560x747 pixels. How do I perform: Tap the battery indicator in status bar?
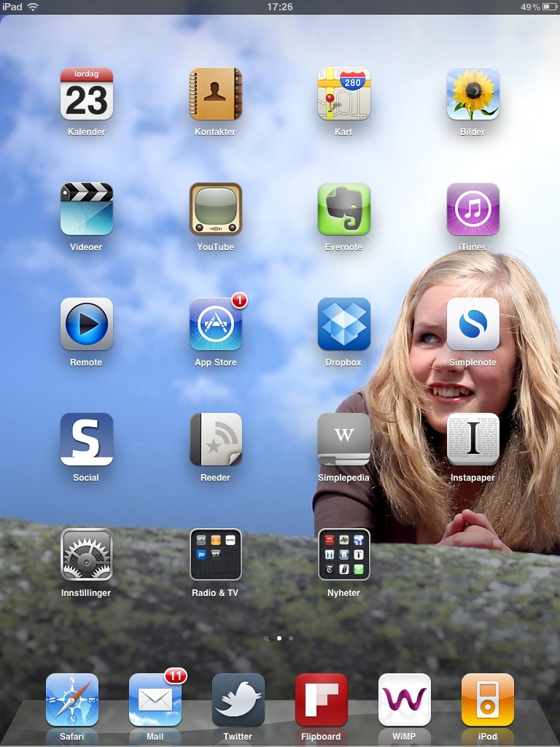pyautogui.click(x=549, y=7)
